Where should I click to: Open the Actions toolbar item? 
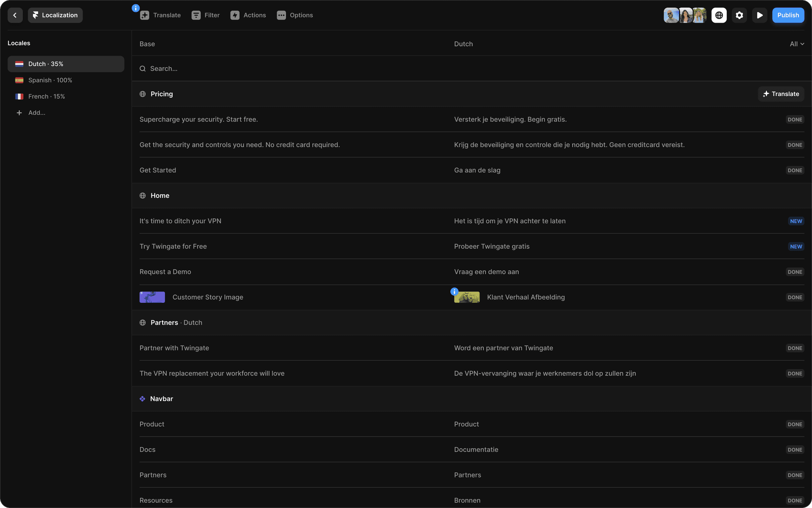(248, 15)
